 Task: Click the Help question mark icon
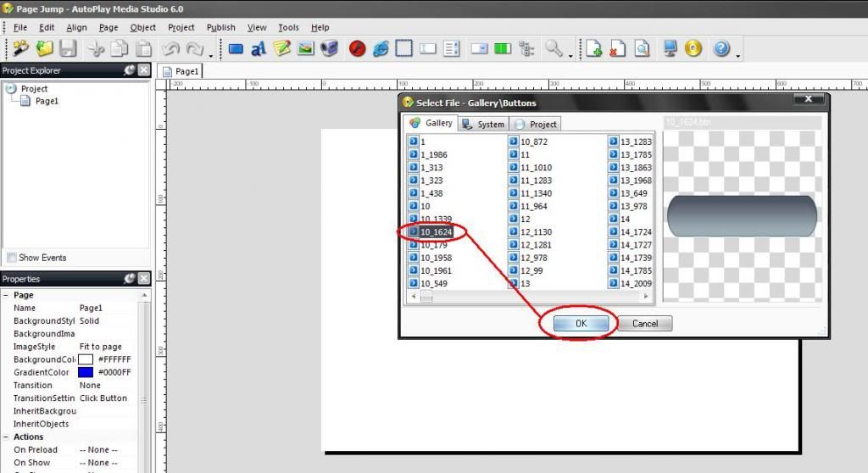(x=721, y=49)
